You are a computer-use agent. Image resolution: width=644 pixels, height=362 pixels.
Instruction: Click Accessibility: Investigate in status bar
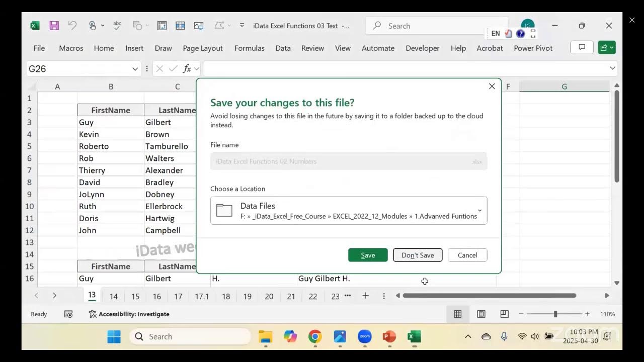[129, 314]
